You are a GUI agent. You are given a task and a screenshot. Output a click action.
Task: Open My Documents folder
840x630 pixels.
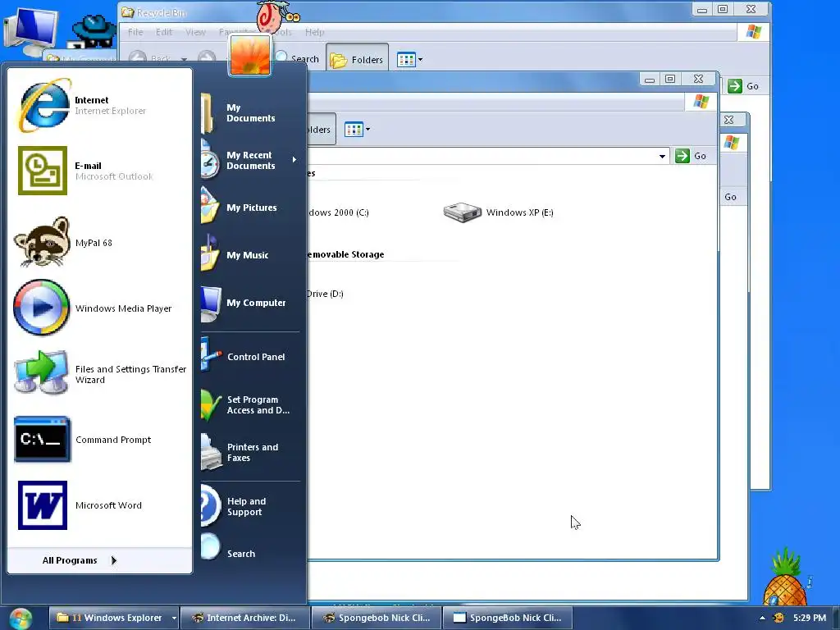249,113
